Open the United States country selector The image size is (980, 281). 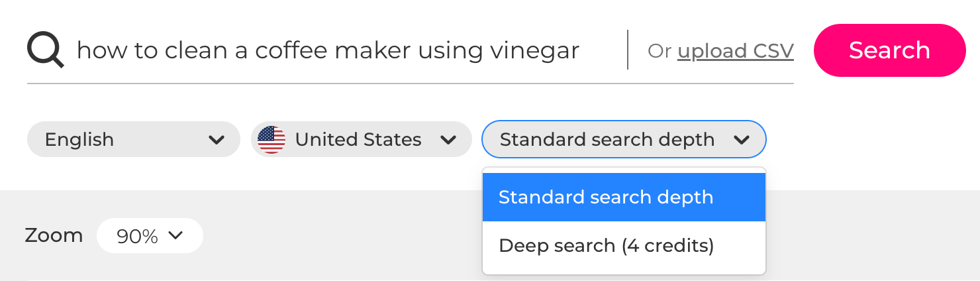(x=361, y=139)
